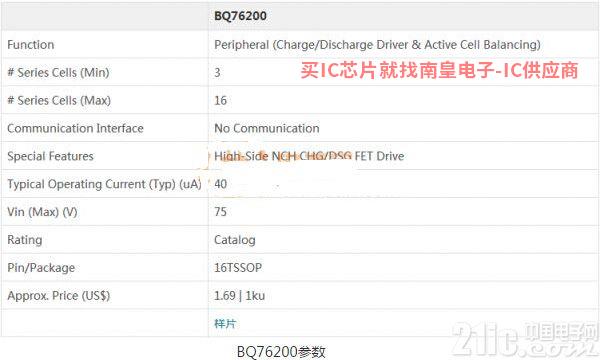Click the Vin (Max) (V) label

(x=42, y=212)
